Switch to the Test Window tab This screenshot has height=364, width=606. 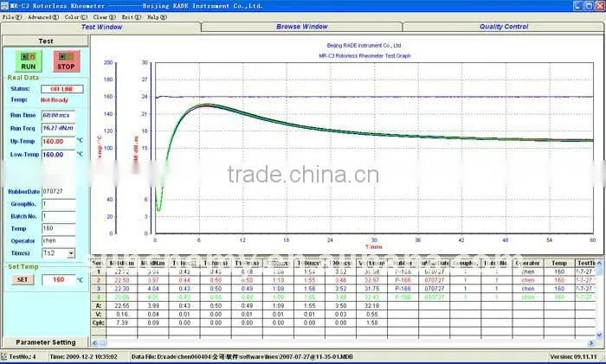(x=101, y=27)
